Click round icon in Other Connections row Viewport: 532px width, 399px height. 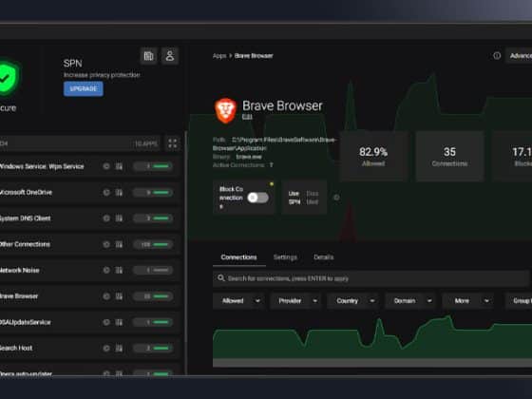106,244
